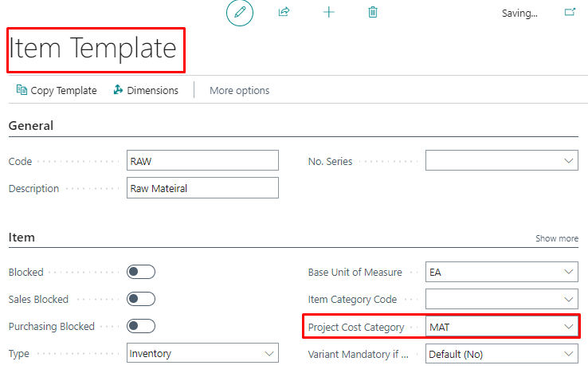Expand the Base Unit of Measure dropdown
The height and width of the screenshot is (381, 588).
coord(569,272)
